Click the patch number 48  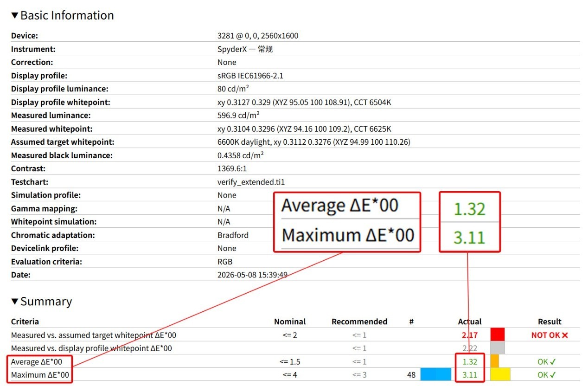click(411, 374)
